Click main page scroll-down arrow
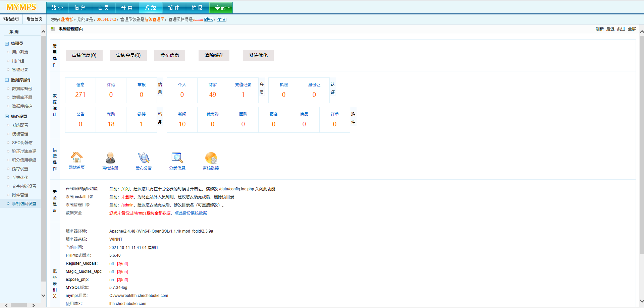Image resolution: width=644 pixels, height=308 pixels. [642, 301]
